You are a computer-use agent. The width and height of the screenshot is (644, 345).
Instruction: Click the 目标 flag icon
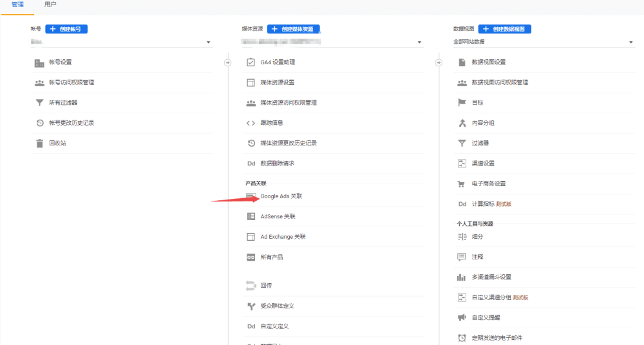pos(462,102)
